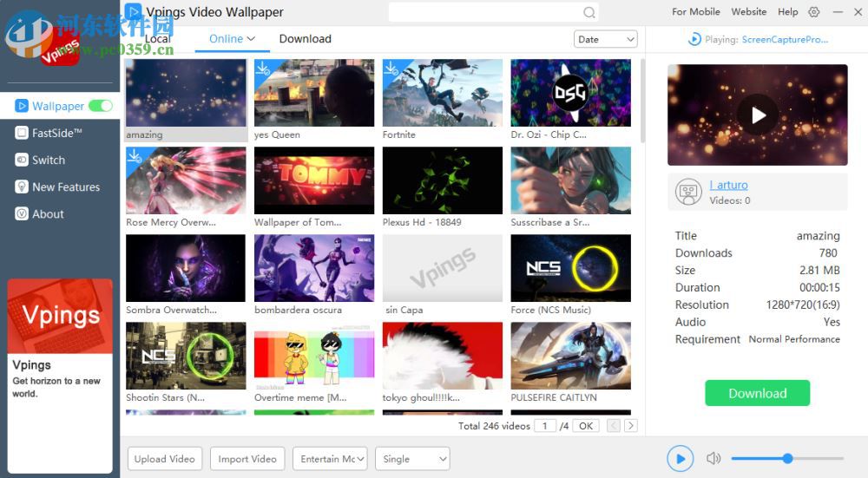Screen dimensions: 868x478
Task: Switch to the Online tab
Action: (x=226, y=39)
